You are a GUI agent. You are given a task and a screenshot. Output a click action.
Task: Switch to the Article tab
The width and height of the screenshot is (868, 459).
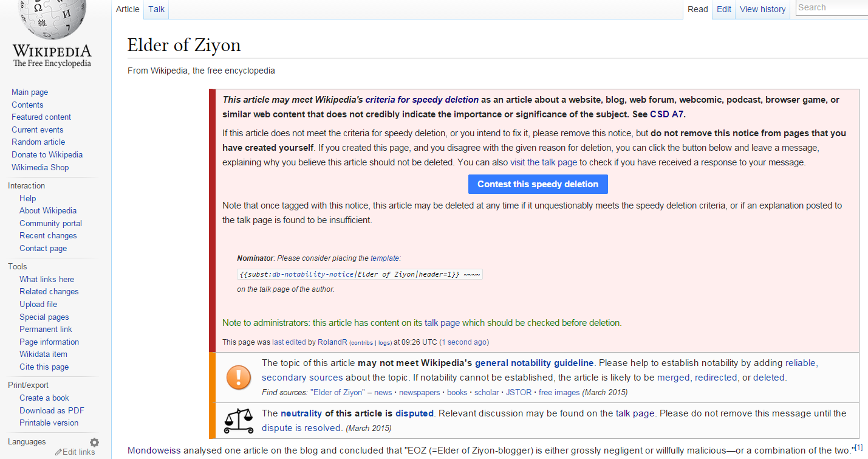click(x=128, y=9)
